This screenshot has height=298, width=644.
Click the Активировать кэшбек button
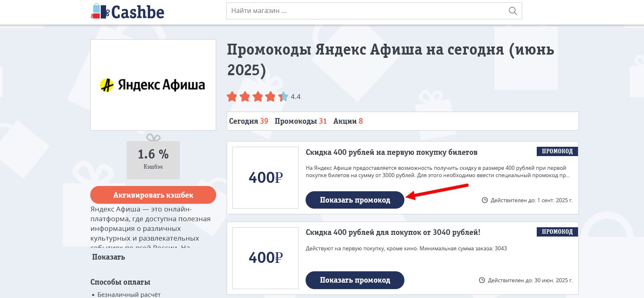coord(153,195)
